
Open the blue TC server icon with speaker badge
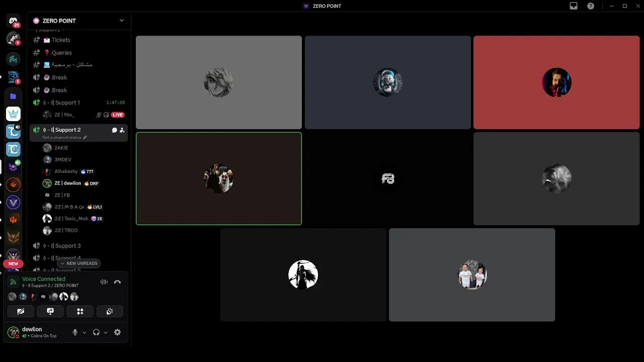pyautogui.click(x=13, y=131)
